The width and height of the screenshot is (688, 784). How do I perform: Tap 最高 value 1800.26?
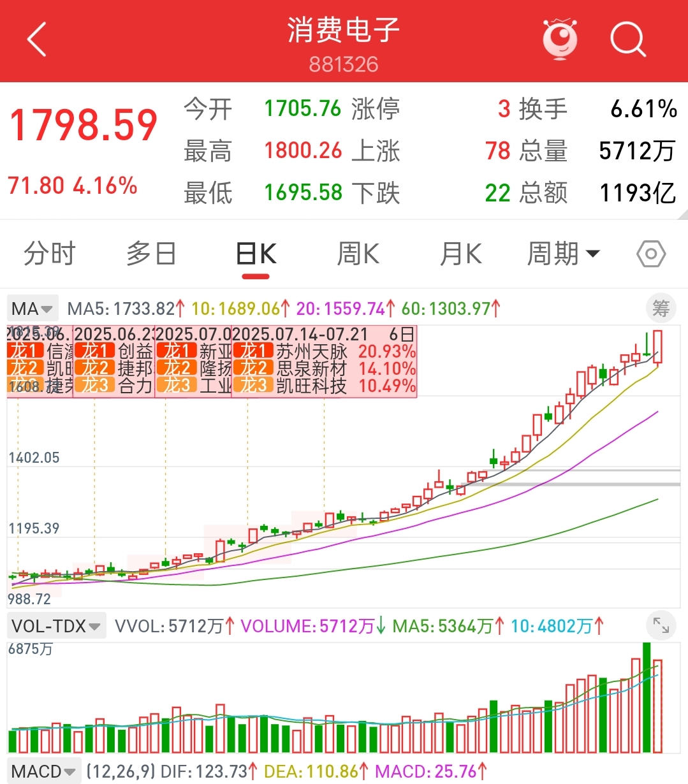[303, 150]
